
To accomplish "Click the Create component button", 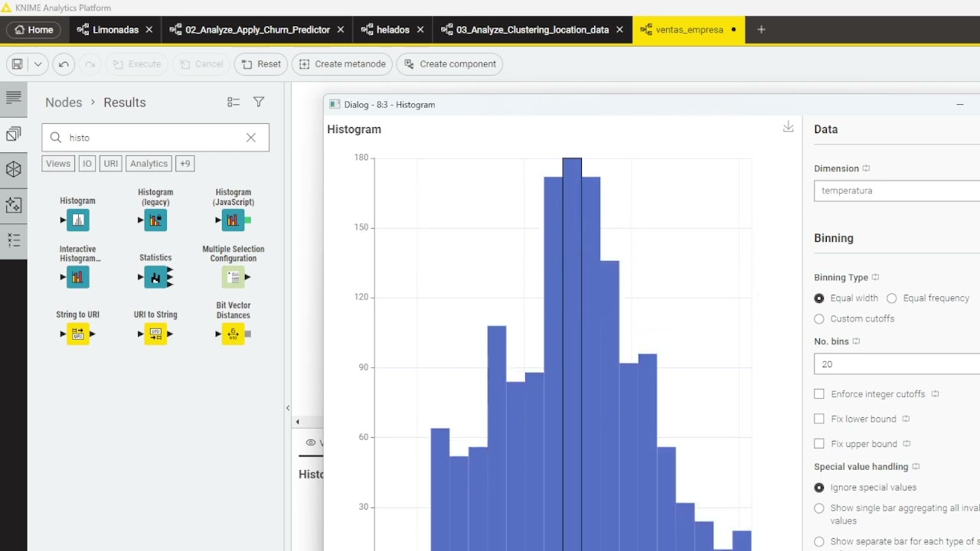I will click(x=449, y=64).
